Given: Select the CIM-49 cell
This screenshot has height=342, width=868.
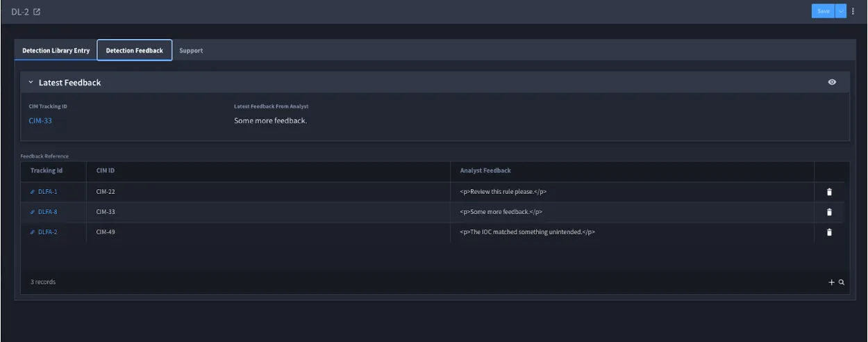Looking at the screenshot, I should (x=269, y=231).
